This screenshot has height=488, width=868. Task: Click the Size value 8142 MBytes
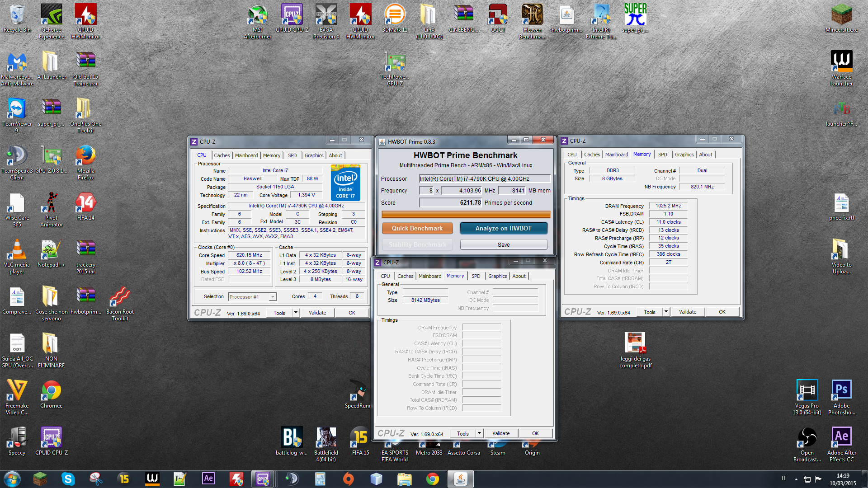(425, 300)
